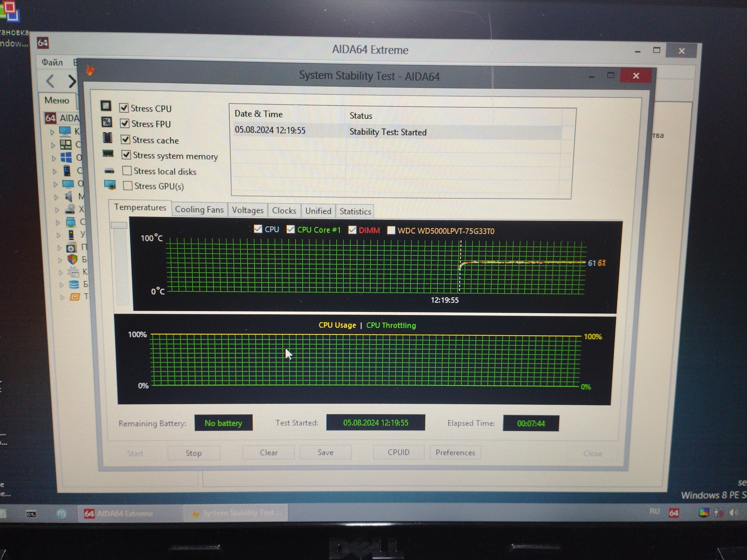
Task: Expand the Display node triangle in the tree
Action: click(x=55, y=184)
